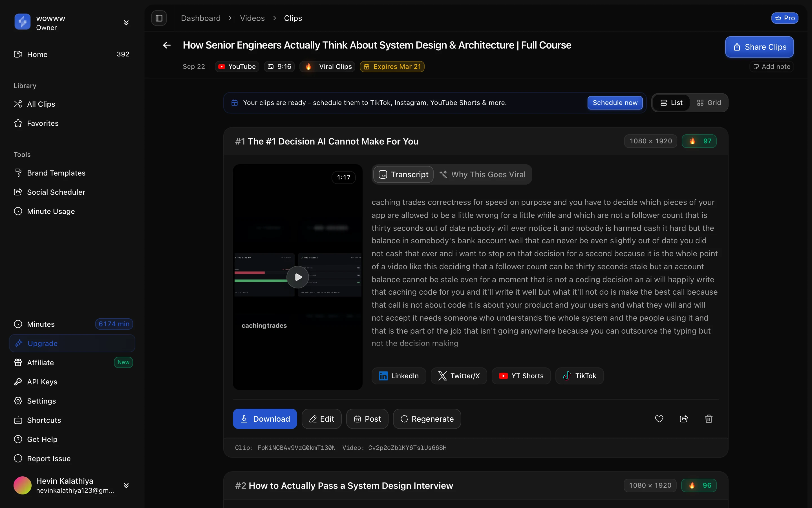Open Minute Usage page
The width and height of the screenshot is (812, 508).
pyautogui.click(x=72, y=211)
